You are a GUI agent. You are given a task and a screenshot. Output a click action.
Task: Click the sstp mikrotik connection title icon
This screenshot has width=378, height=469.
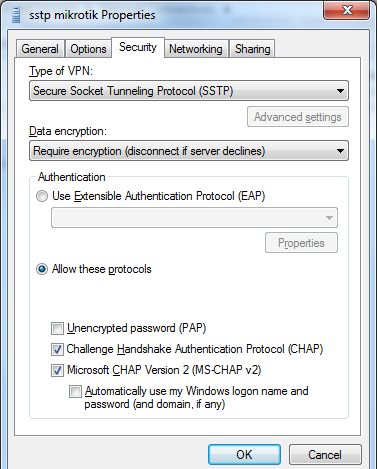(x=16, y=15)
